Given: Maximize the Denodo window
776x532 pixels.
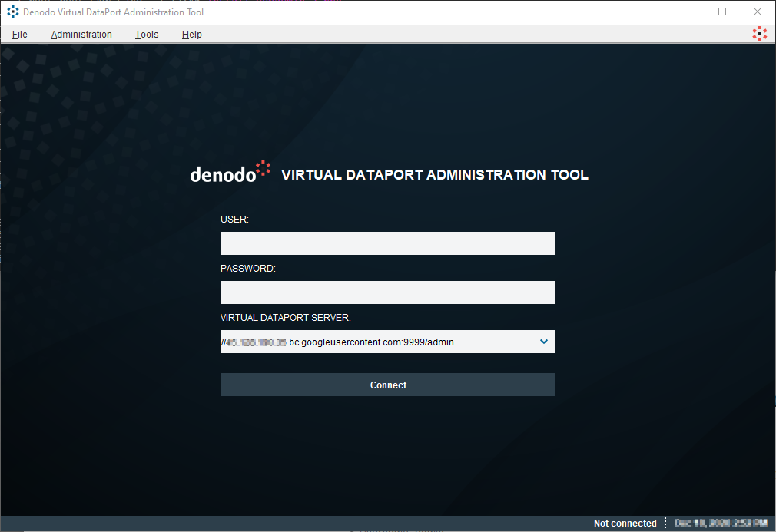Looking at the screenshot, I should pos(722,12).
